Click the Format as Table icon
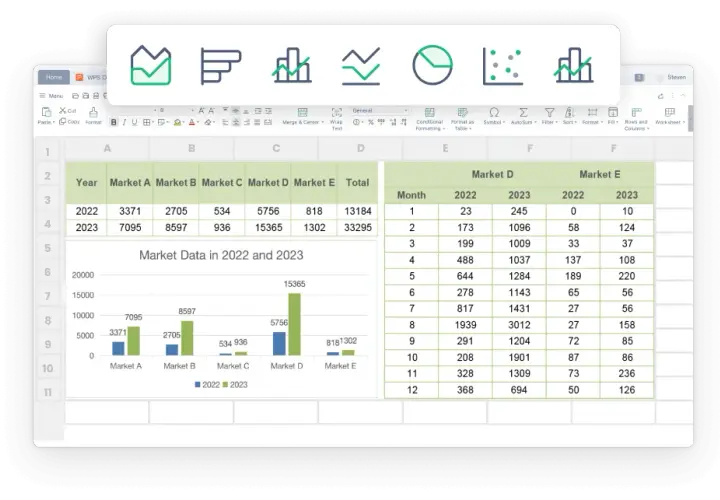 point(462,112)
